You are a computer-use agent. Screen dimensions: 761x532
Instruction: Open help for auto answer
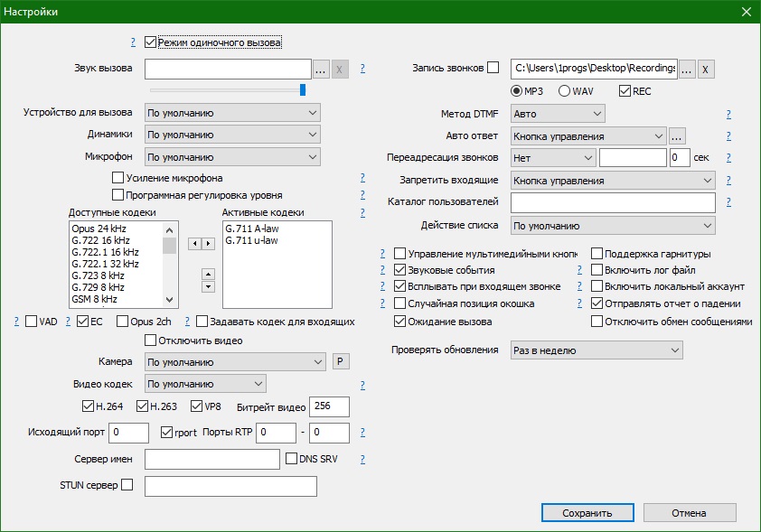(728, 135)
